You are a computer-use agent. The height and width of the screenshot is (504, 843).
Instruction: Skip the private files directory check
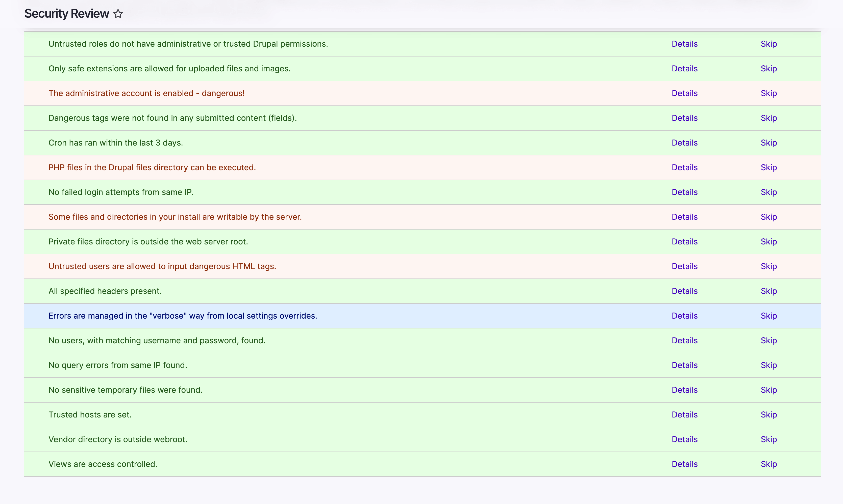(769, 241)
